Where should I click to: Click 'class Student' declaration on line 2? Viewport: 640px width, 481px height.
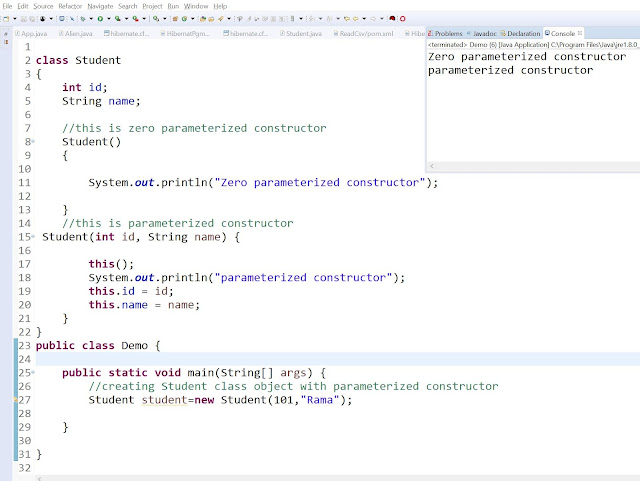point(78,60)
